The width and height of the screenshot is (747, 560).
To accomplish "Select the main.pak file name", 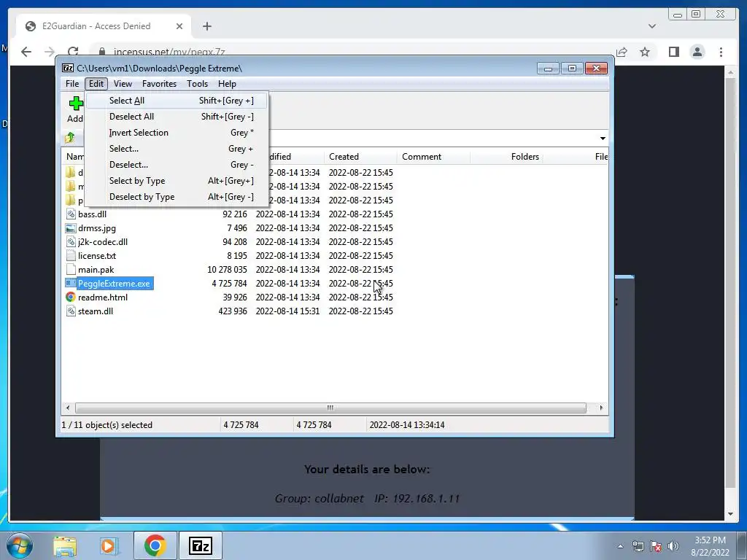I will point(96,270).
